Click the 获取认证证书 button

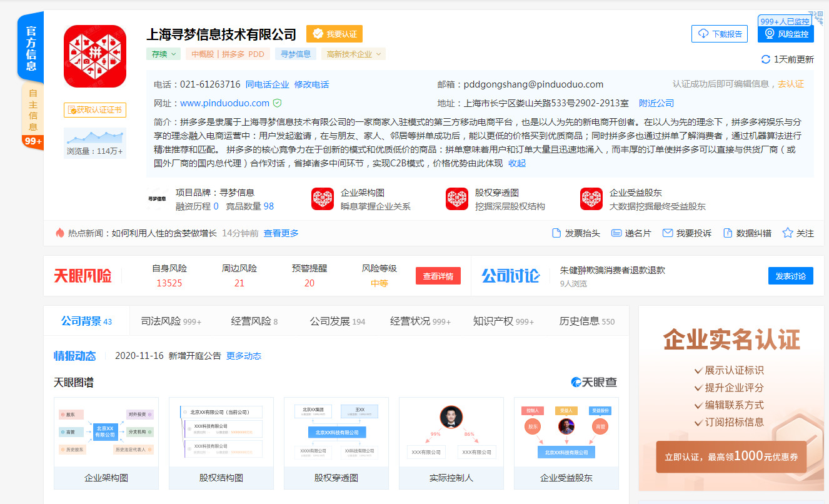pyautogui.click(x=95, y=110)
